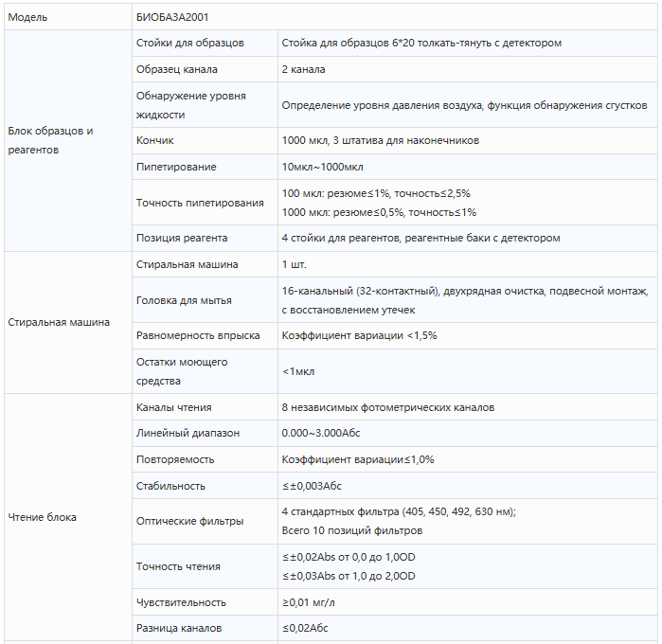The width and height of the screenshot is (662, 644).
Task: Click the Кончик row label
Action: (x=154, y=140)
